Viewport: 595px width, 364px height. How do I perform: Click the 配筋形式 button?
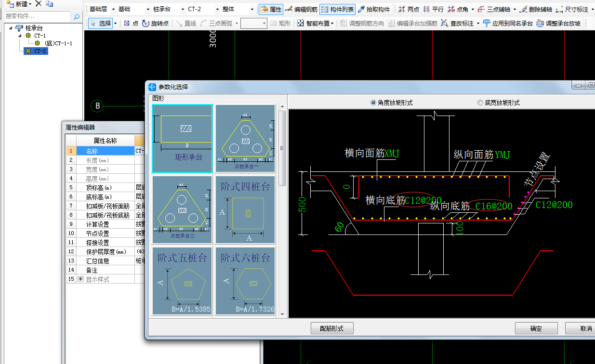pos(332,328)
